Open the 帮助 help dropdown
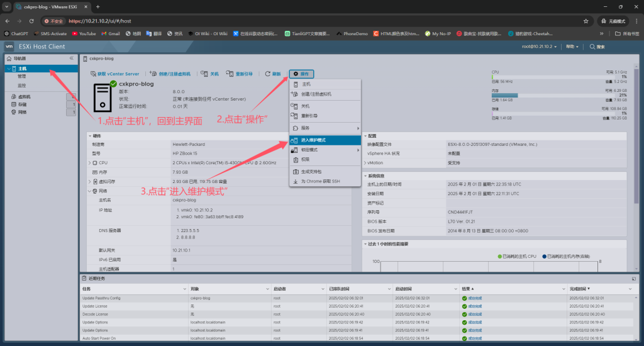This screenshot has width=644, height=346. click(572, 47)
